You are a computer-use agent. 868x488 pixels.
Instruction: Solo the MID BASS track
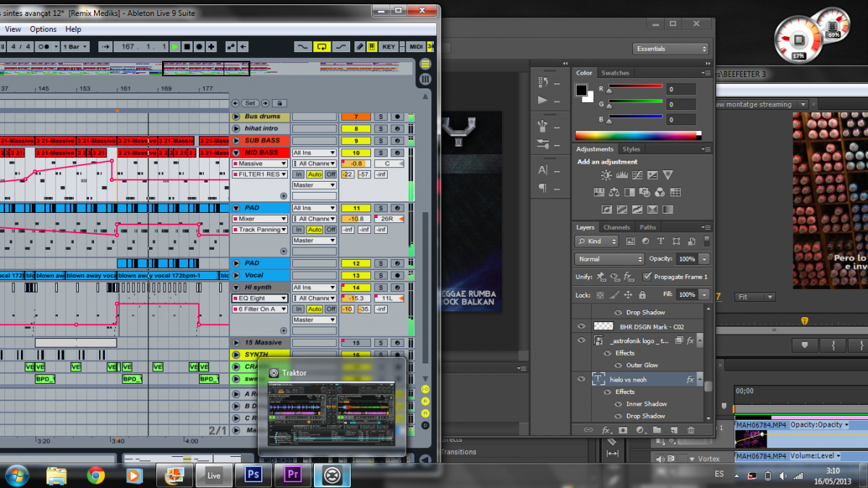(x=381, y=153)
